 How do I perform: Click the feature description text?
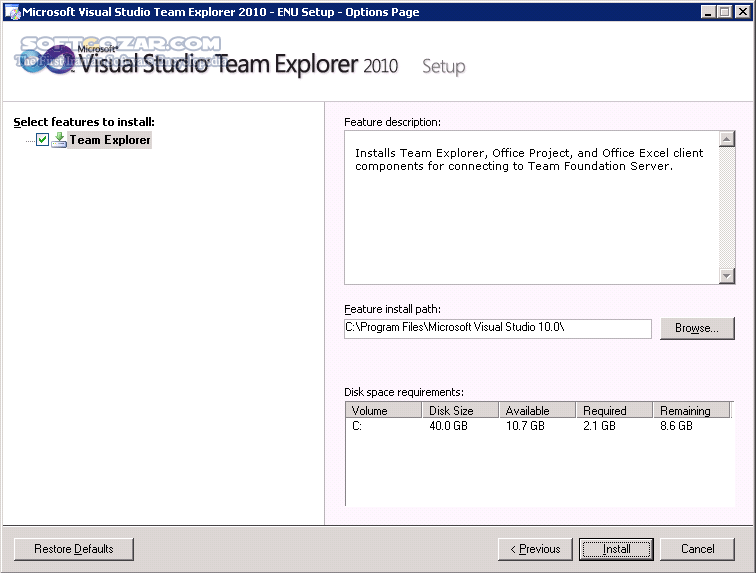[x=529, y=160]
